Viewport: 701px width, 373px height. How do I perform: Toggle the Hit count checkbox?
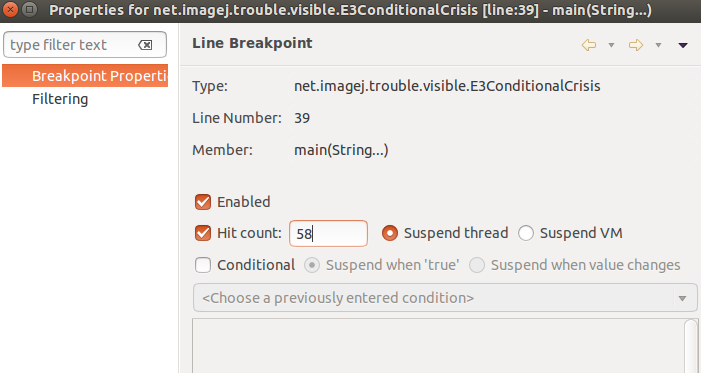tap(203, 233)
